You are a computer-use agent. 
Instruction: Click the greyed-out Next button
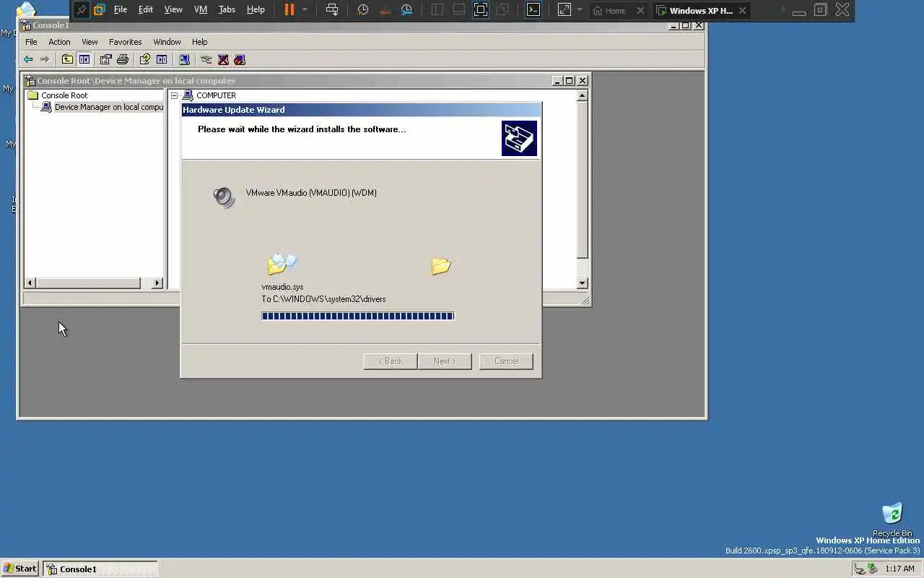[445, 361]
